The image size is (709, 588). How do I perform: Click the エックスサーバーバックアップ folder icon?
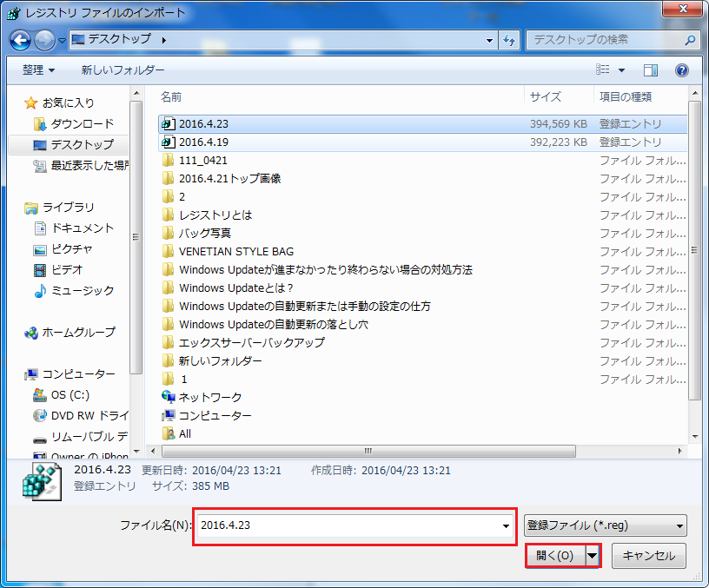(x=168, y=342)
